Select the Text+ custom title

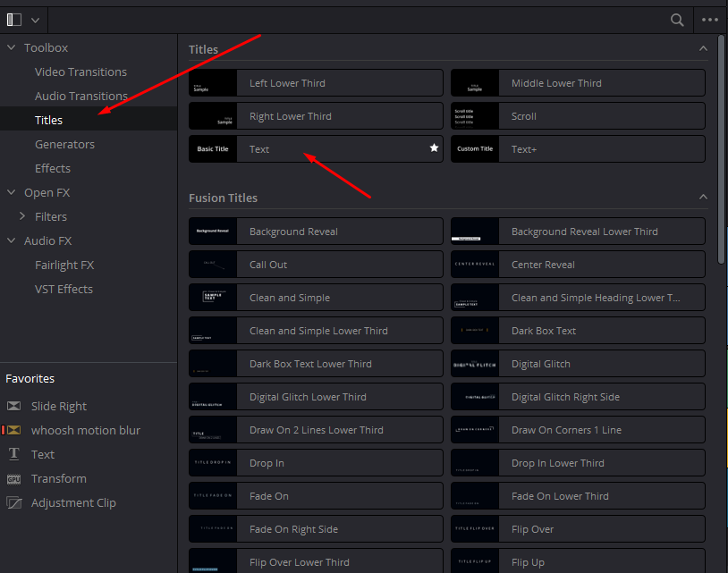point(578,149)
